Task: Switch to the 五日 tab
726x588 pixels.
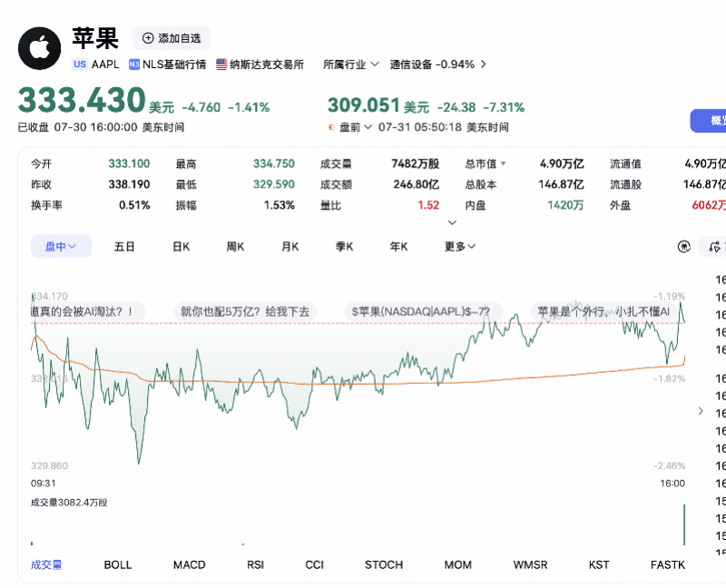Action: [x=124, y=247]
